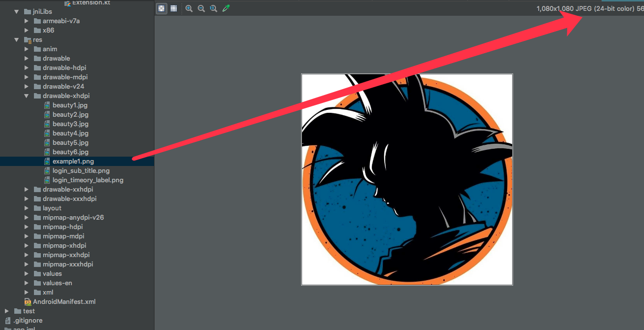Click the AndroidManifest.xml file icon
644x330 pixels.
[x=28, y=301]
